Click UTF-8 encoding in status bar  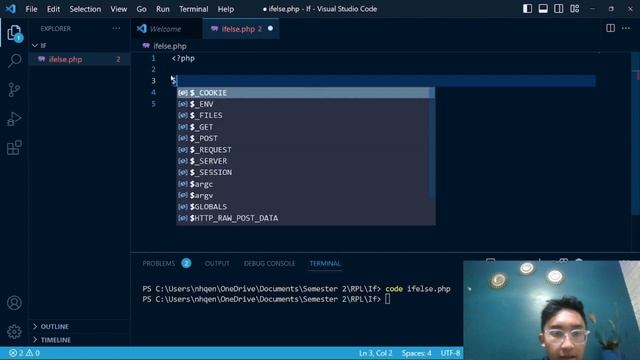pyautogui.click(x=450, y=353)
